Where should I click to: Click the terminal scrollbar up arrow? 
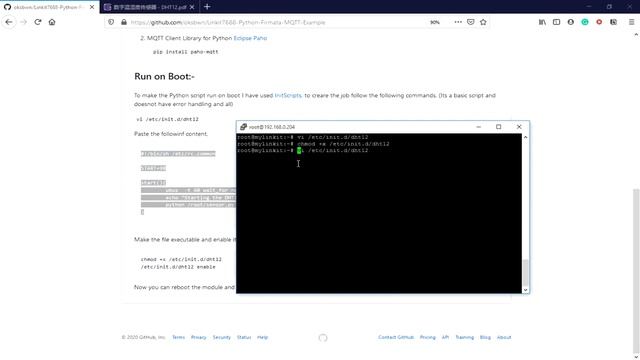[x=525, y=138]
